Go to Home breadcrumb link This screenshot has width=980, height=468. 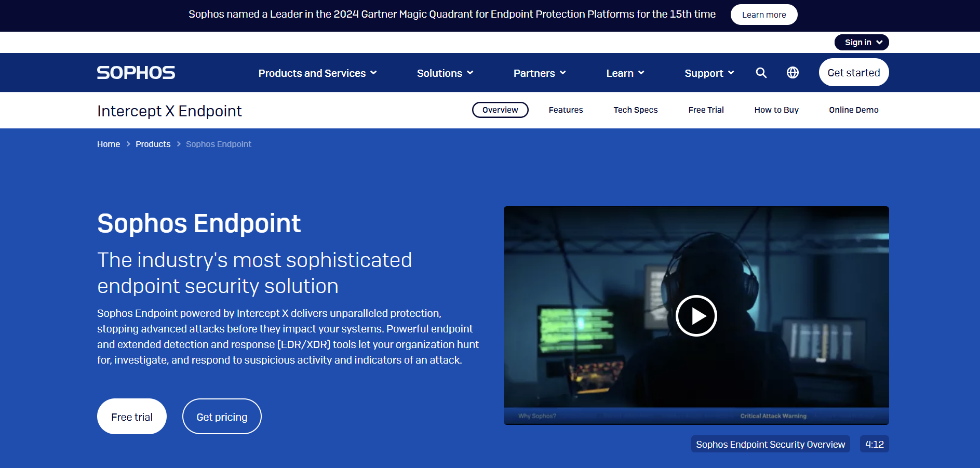coord(109,144)
